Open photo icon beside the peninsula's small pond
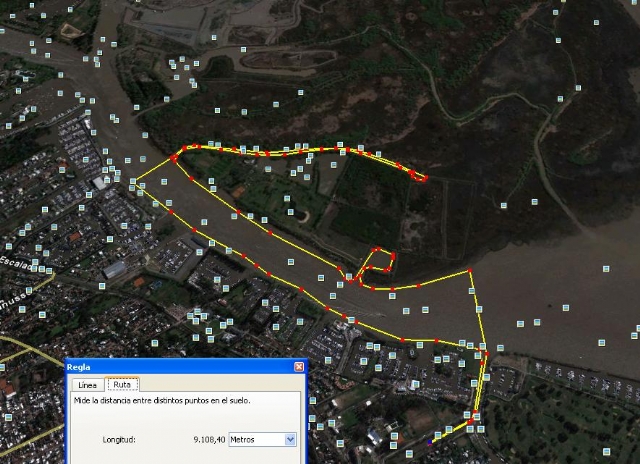Screen dimensions: 640x464 click(290, 212)
